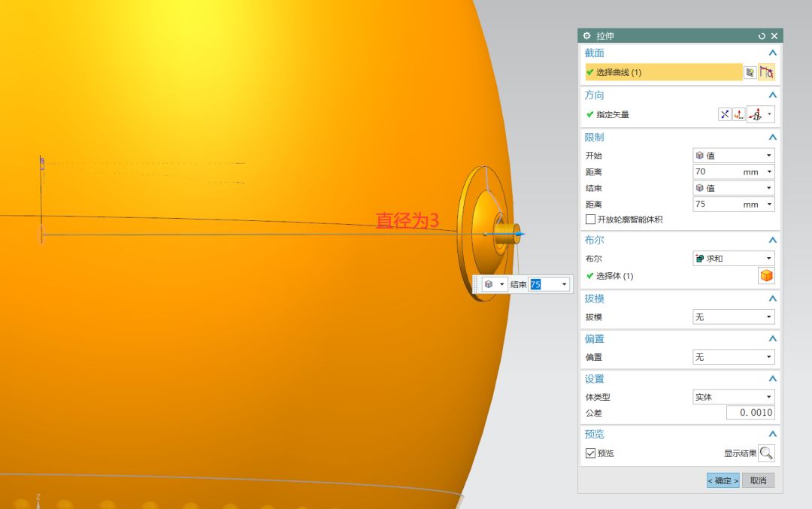Open the Extrude dialog options gear

(x=586, y=36)
